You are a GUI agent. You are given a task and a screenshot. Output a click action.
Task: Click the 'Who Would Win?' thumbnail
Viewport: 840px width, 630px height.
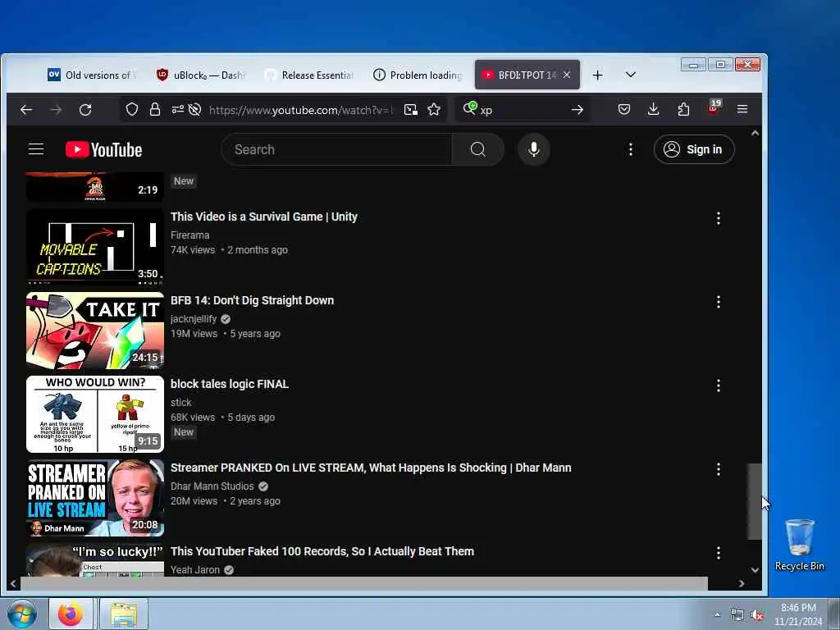(95, 414)
